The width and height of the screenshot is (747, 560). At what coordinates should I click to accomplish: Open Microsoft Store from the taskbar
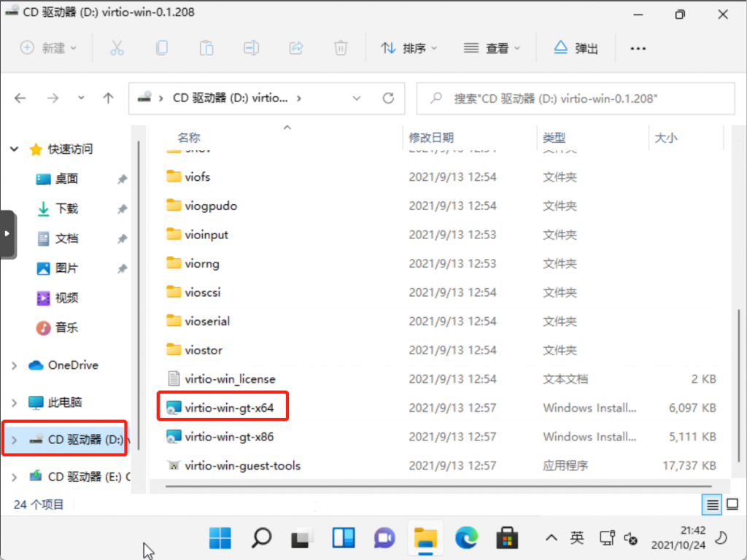click(508, 537)
